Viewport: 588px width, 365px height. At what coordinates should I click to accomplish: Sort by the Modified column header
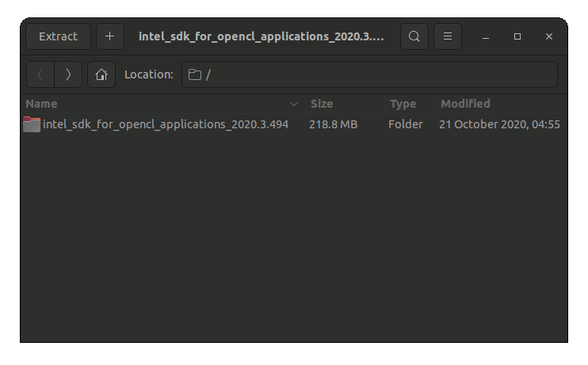501,104
